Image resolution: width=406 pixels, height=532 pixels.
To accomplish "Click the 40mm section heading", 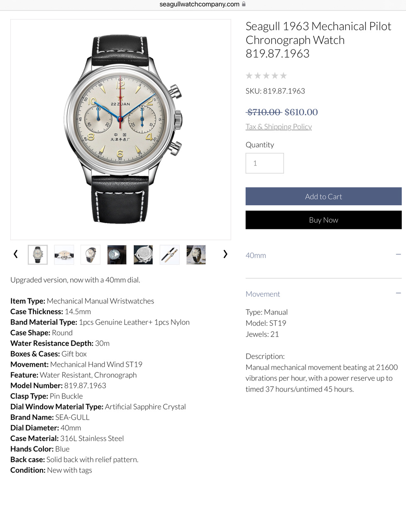I will point(256,255).
